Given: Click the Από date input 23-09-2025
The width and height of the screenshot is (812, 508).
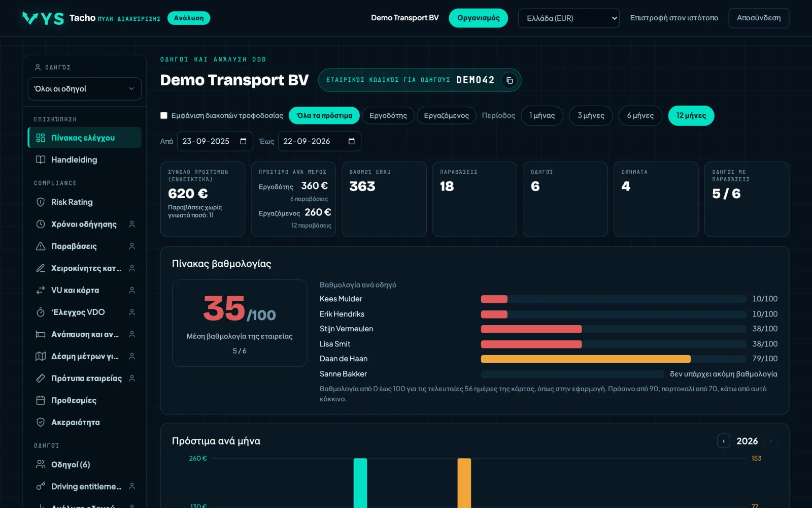Looking at the screenshot, I should pyautogui.click(x=215, y=141).
